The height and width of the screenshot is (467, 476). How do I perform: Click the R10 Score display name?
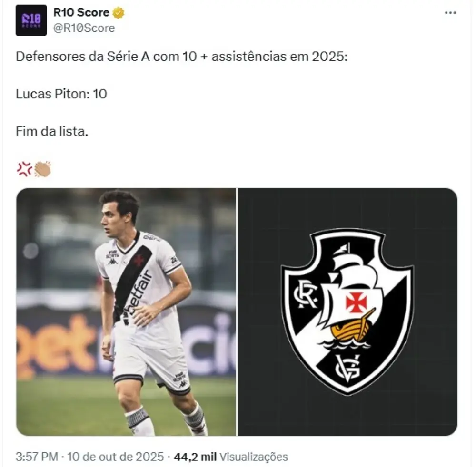click(81, 13)
